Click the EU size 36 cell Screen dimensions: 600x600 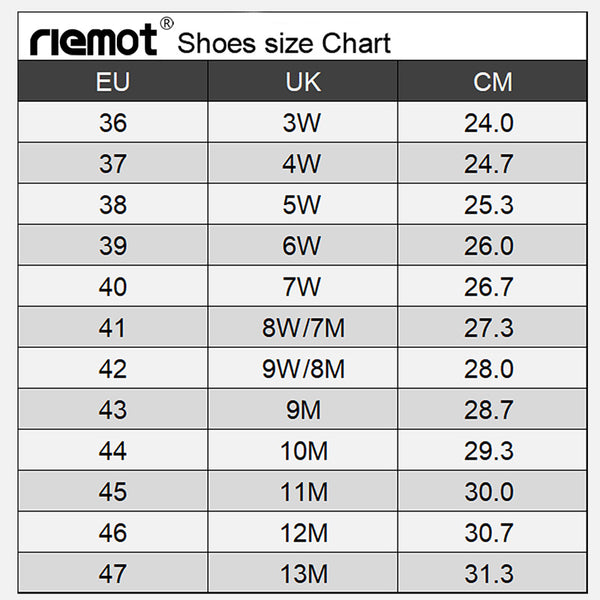click(x=113, y=122)
